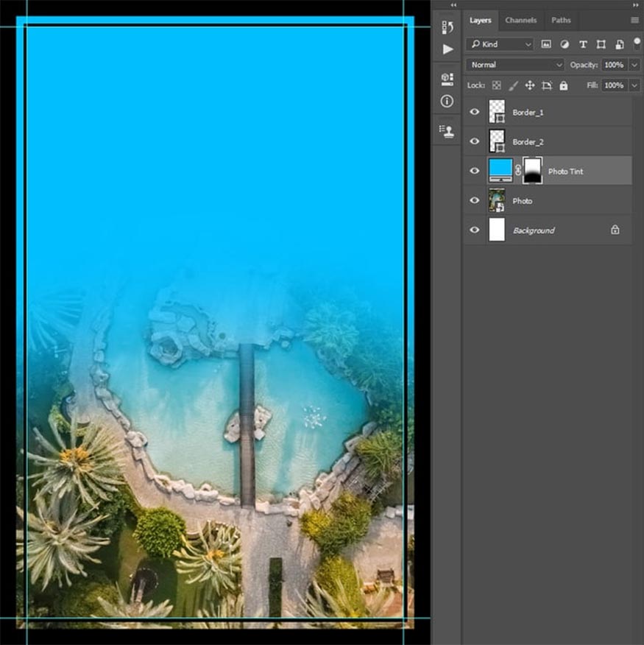Image resolution: width=644 pixels, height=645 pixels.
Task: Click the Background layer lock icon
Action: 615,230
